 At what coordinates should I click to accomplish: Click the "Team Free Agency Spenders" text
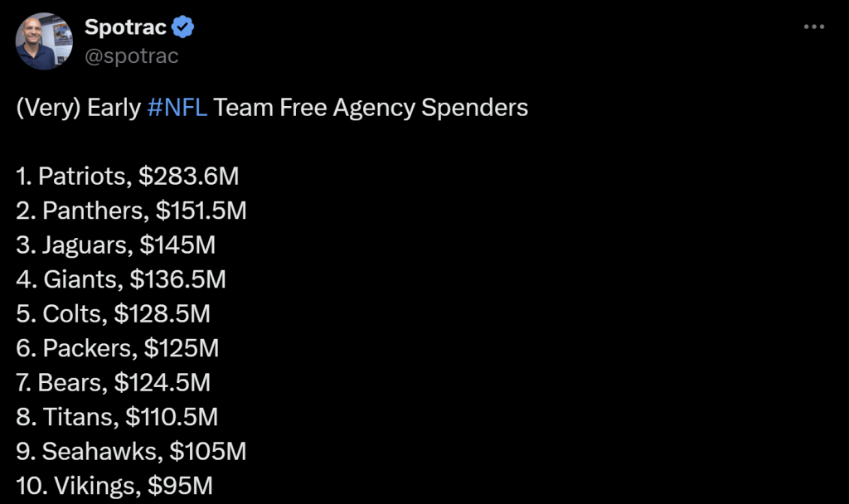pos(371,108)
